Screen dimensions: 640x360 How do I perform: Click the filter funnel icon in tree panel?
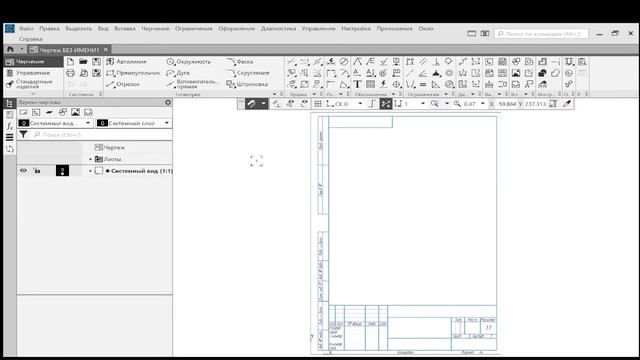(x=23, y=134)
